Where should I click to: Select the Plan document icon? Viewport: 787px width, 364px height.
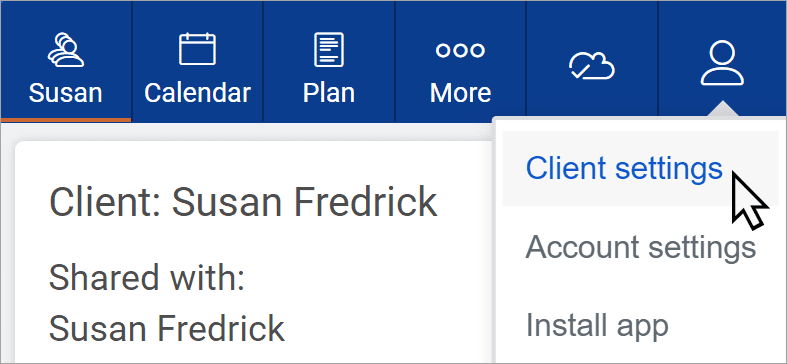tap(329, 49)
